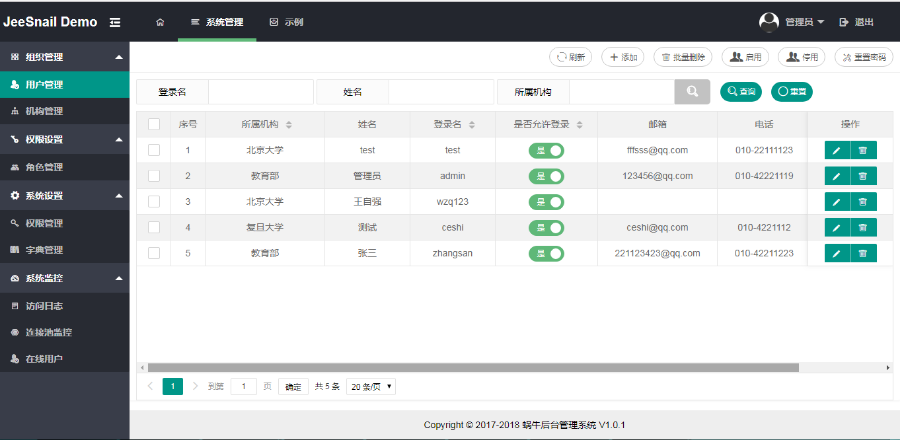The image size is (900, 440).
Task: Open 在线用户 in the sidebar
Action: (64, 359)
